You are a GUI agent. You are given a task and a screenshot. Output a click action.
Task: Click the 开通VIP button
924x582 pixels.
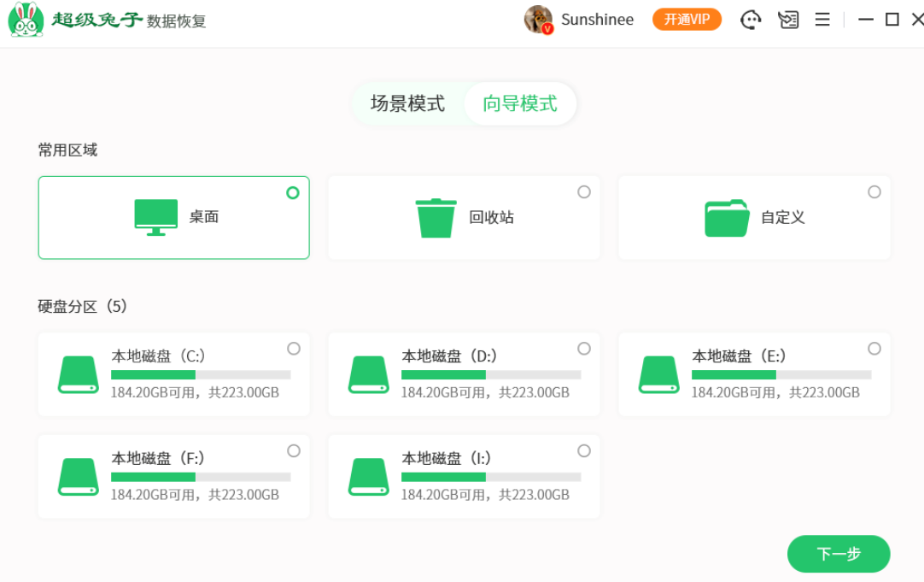tap(687, 20)
